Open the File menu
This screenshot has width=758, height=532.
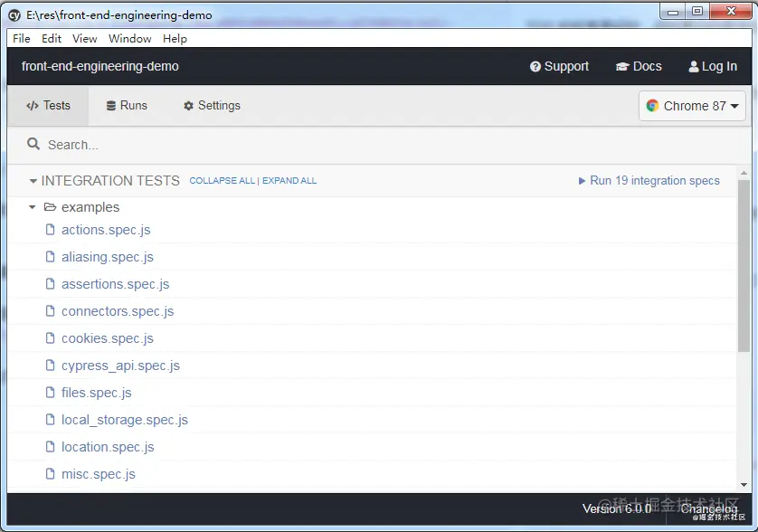tap(22, 39)
